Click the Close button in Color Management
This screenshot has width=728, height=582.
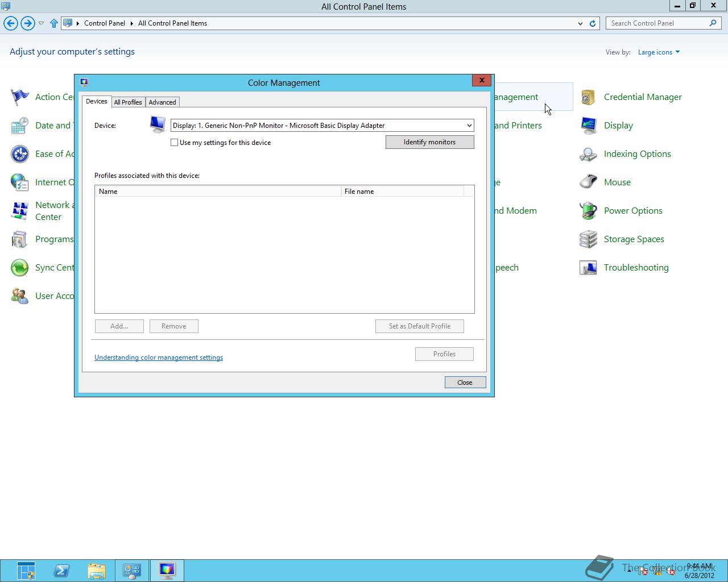(x=465, y=383)
